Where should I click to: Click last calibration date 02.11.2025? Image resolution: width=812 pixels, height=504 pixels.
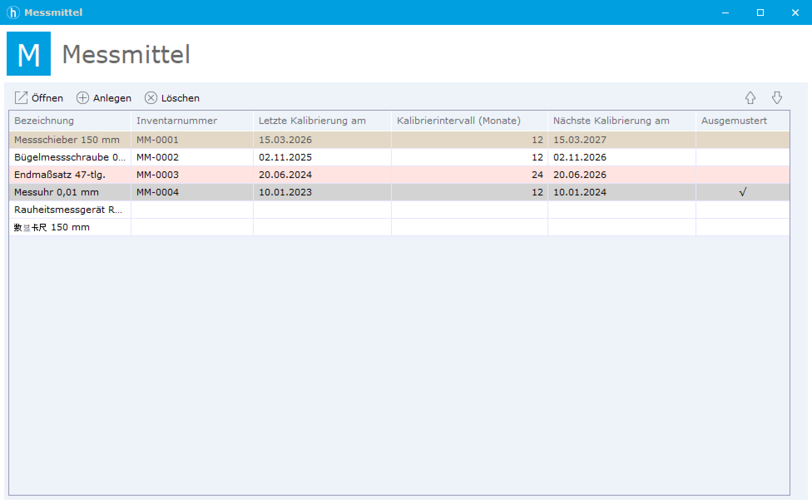tap(285, 157)
